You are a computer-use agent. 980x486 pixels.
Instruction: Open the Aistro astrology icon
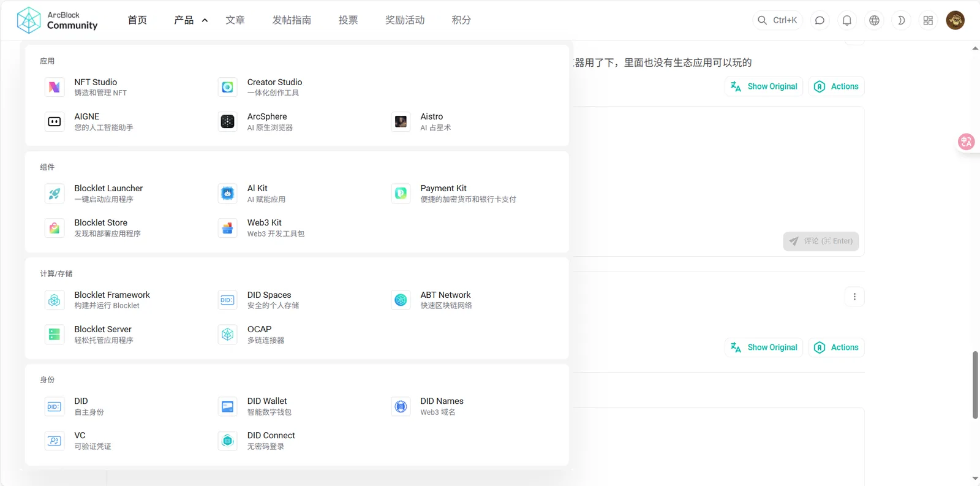click(x=401, y=121)
